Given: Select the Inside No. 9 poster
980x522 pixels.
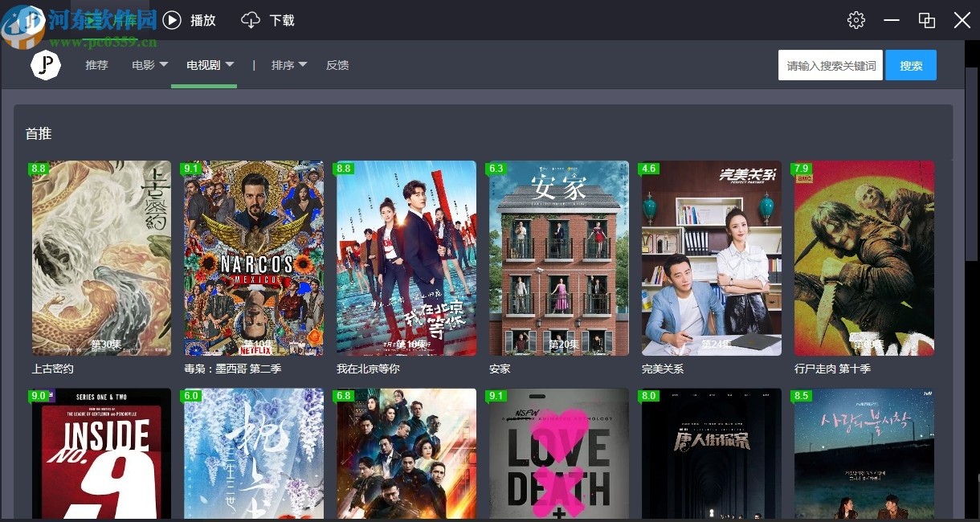Looking at the screenshot, I should point(101,454).
